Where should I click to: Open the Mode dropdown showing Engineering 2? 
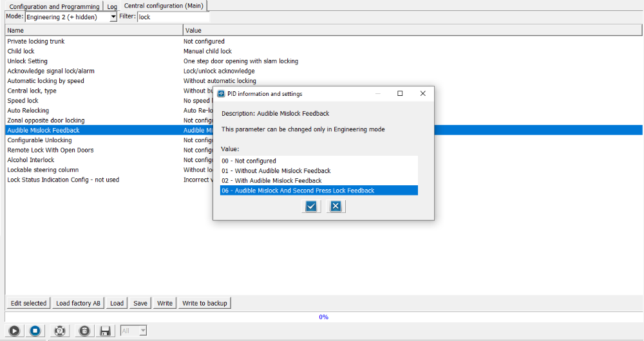point(113,17)
